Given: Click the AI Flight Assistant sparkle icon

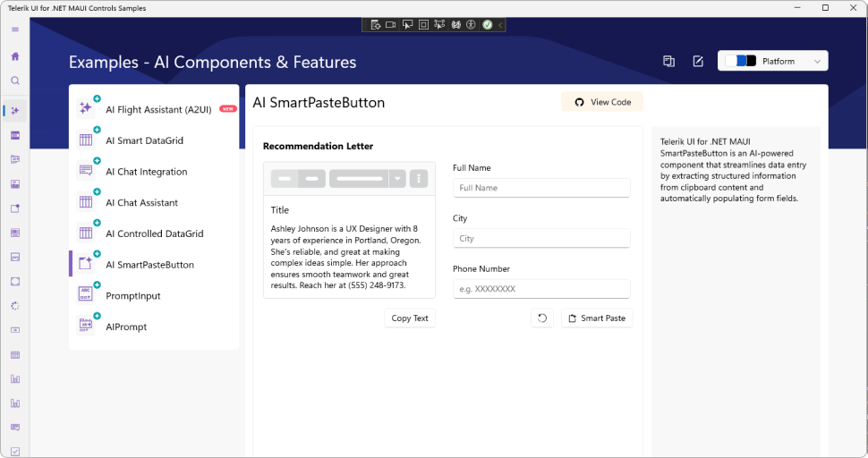Looking at the screenshot, I should click(86, 108).
